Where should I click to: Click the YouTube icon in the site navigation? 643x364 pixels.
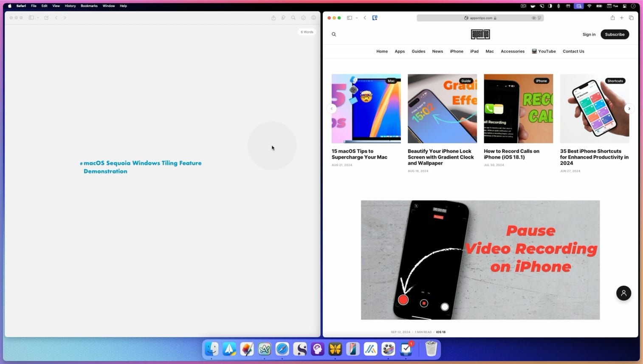[x=534, y=51]
